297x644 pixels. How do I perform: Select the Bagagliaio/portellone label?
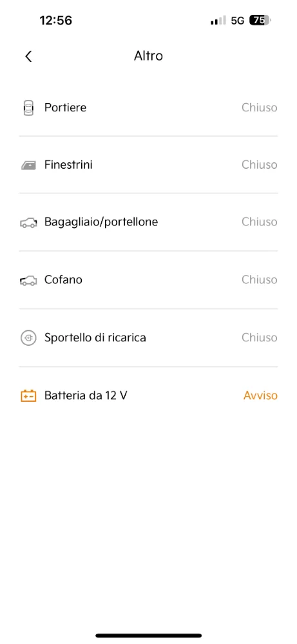point(101,222)
